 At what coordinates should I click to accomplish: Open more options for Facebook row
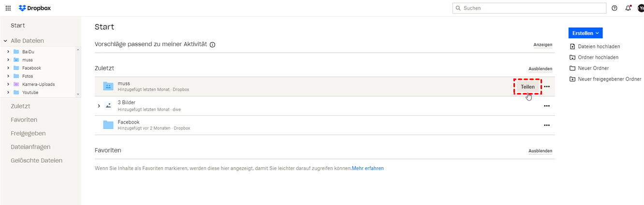(x=547, y=125)
